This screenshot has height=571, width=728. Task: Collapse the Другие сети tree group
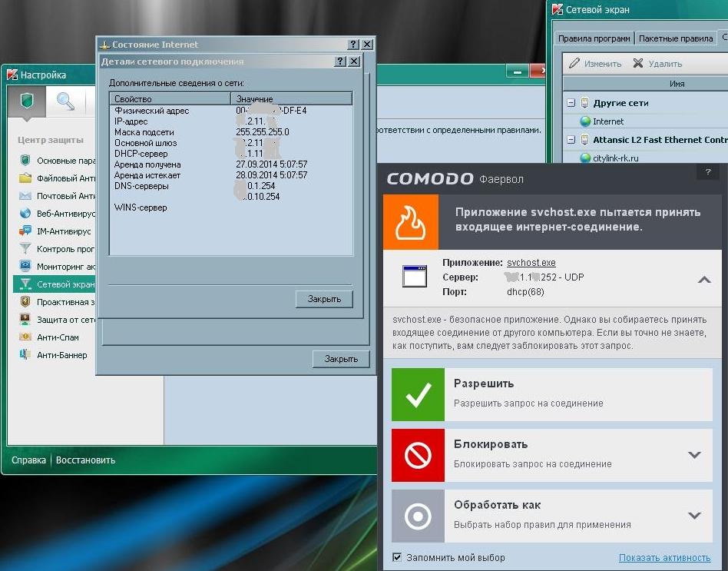pos(571,103)
